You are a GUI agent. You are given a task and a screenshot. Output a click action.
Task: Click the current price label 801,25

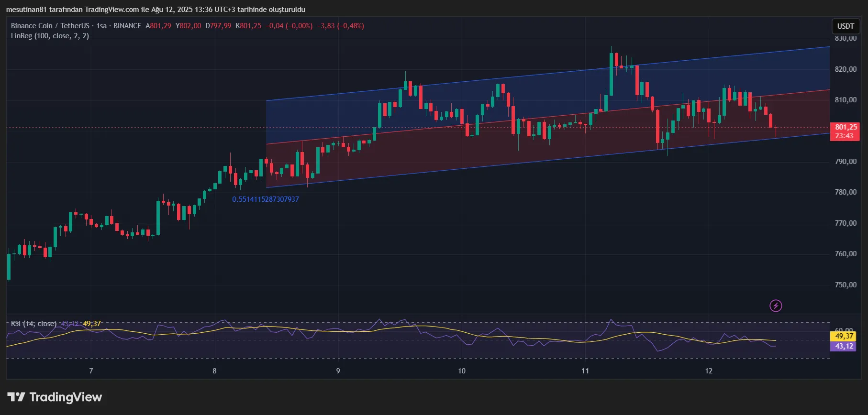tap(846, 127)
